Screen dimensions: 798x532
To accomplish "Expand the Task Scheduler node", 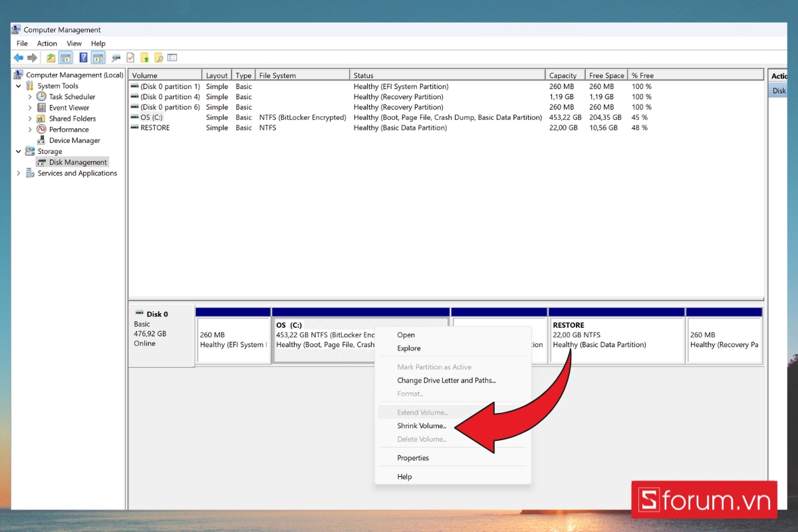I will tap(30, 97).
